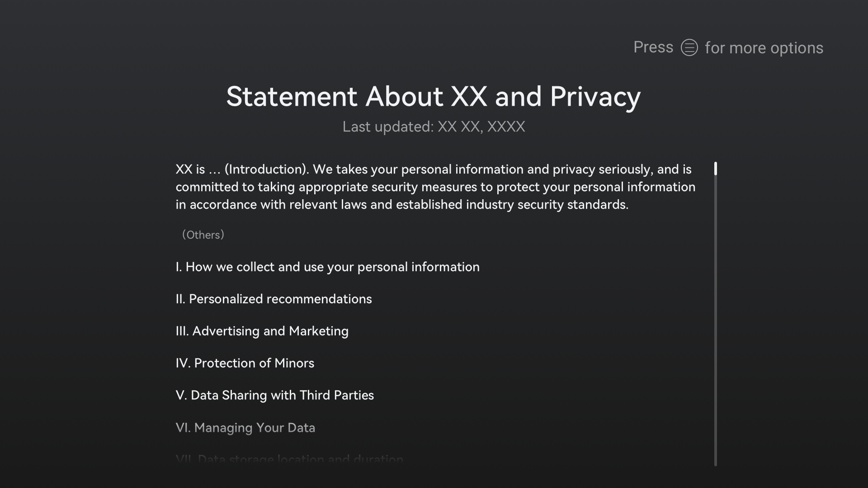Click the "Press" hint text
This screenshot has height=488, width=868.
[x=653, y=47]
